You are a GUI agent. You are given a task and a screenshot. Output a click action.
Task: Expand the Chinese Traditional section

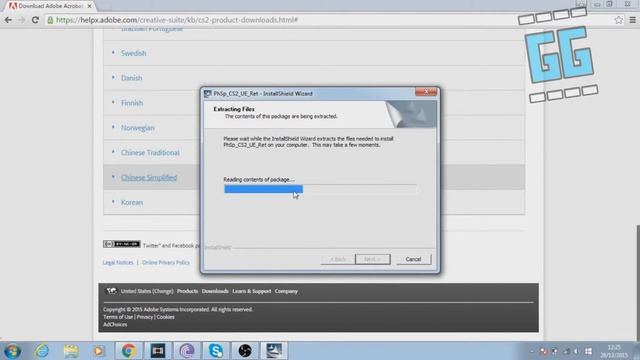tap(150, 153)
